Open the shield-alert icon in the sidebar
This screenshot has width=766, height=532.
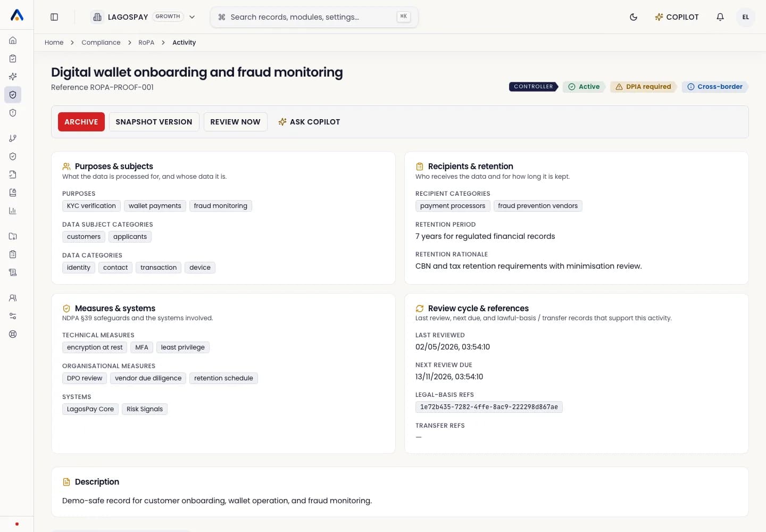coord(13,113)
